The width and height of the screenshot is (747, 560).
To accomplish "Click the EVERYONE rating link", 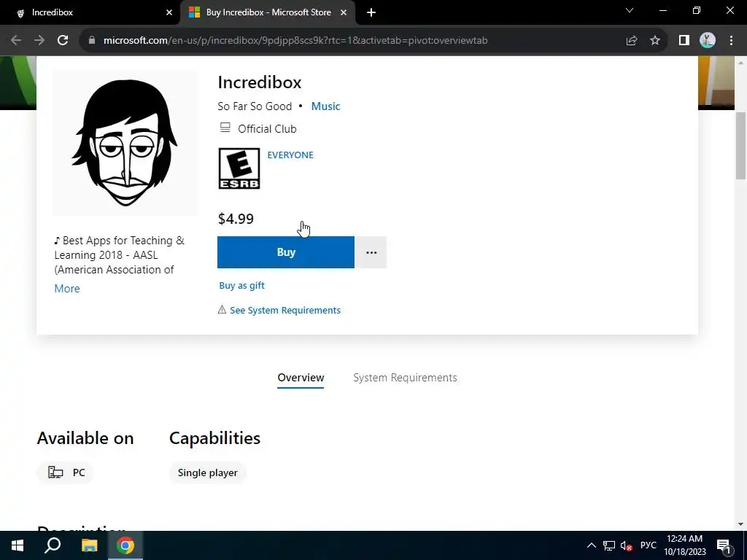I will click(x=290, y=155).
